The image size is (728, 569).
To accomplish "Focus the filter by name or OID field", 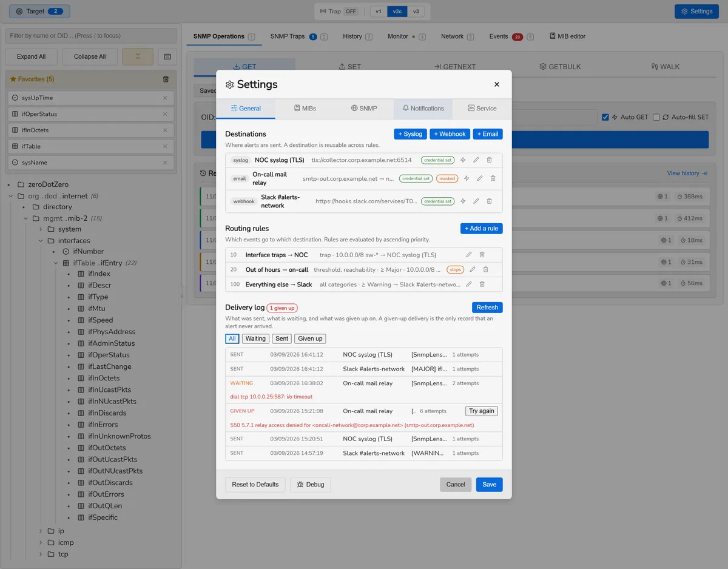I will tap(91, 36).
